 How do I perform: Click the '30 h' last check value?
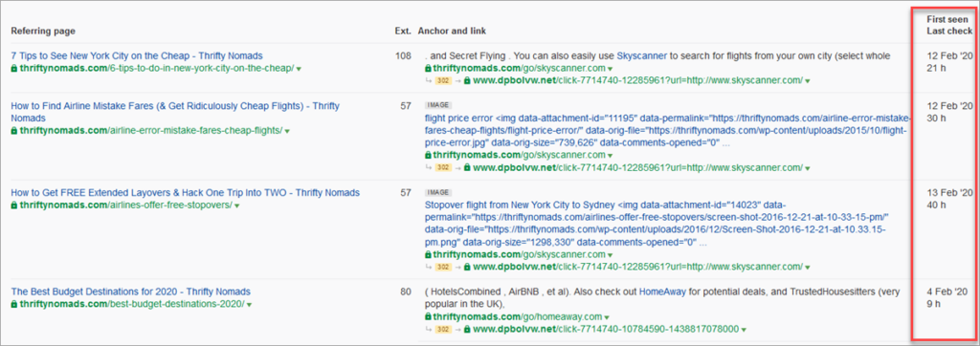(936, 118)
